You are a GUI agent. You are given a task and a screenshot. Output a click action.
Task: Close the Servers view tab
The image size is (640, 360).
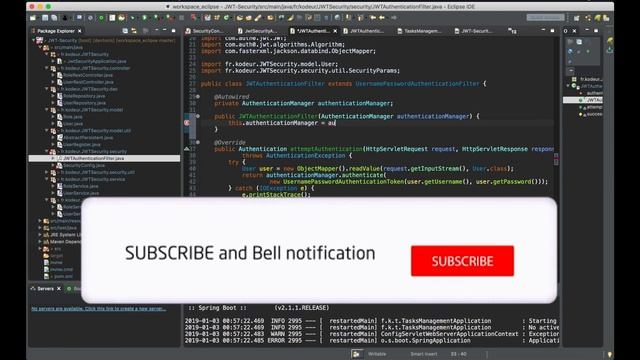coord(59,289)
